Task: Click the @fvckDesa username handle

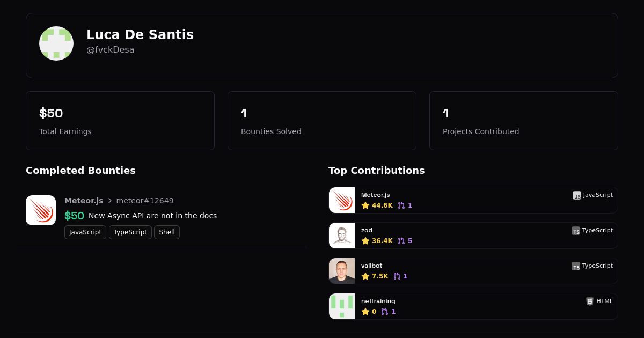Action: tap(111, 50)
